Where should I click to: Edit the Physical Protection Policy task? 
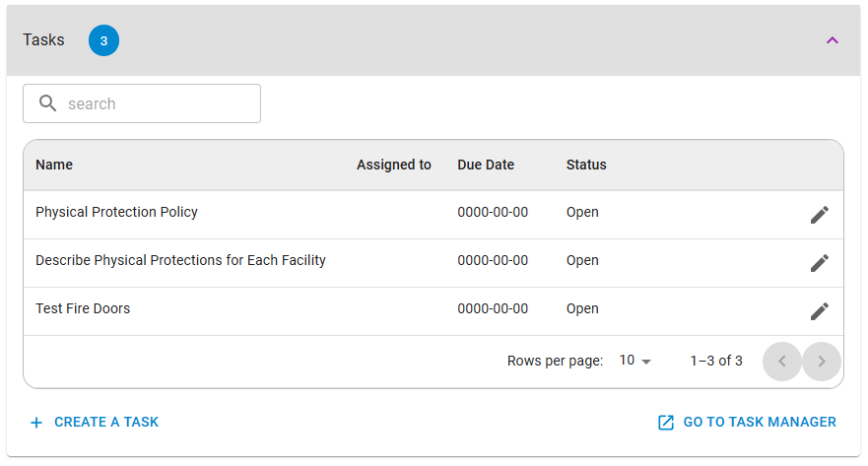820,215
